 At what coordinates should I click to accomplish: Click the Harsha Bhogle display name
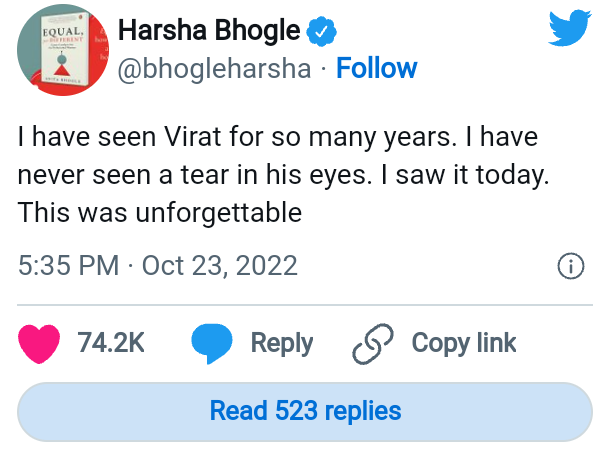click(208, 32)
